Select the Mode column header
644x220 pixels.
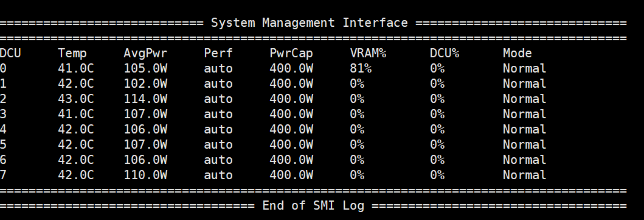coord(518,53)
